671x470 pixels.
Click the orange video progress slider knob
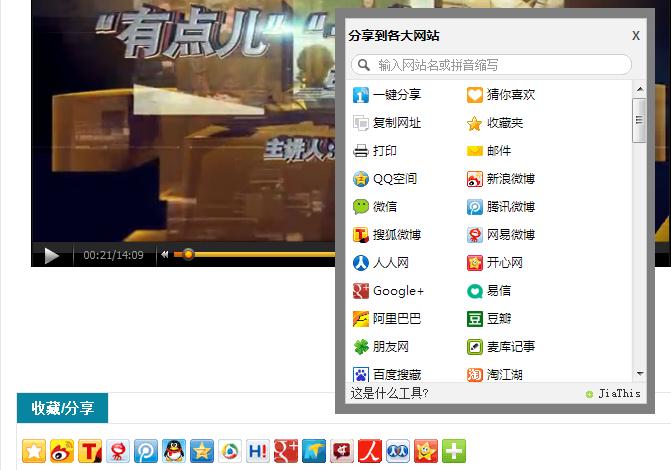coord(187,255)
